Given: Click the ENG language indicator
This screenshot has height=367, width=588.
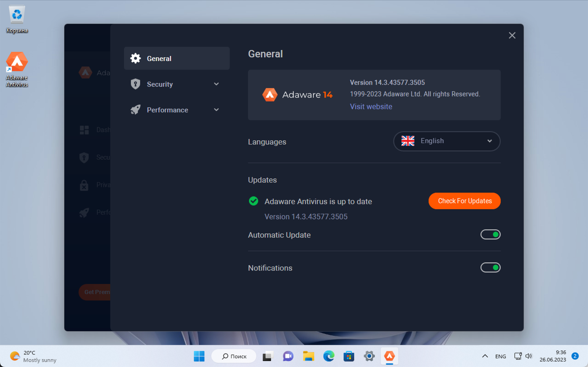Looking at the screenshot, I should 501,356.
